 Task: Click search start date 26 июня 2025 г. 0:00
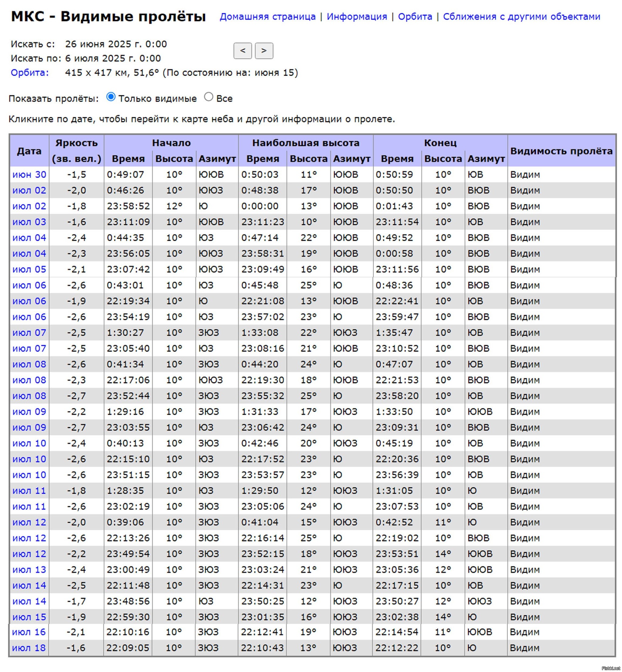pos(116,44)
